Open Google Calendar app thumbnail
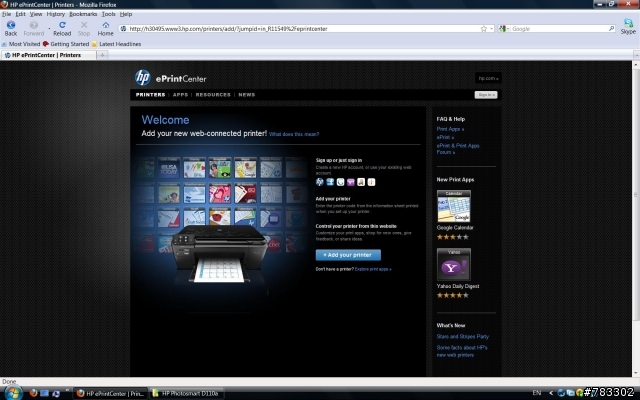Screen dimensions: 640x400 pos(453,206)
